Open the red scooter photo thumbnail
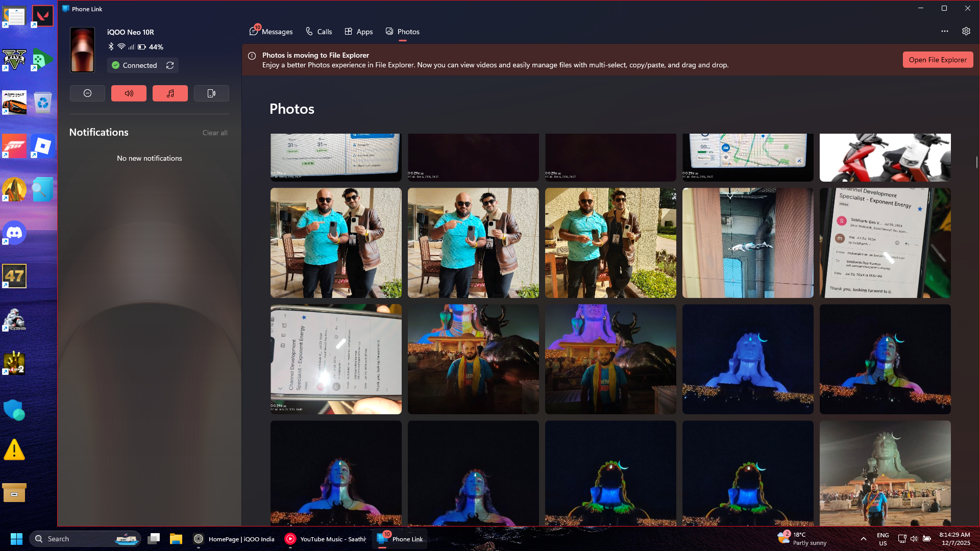The image size is (980, 551). (x=885, y=157)
